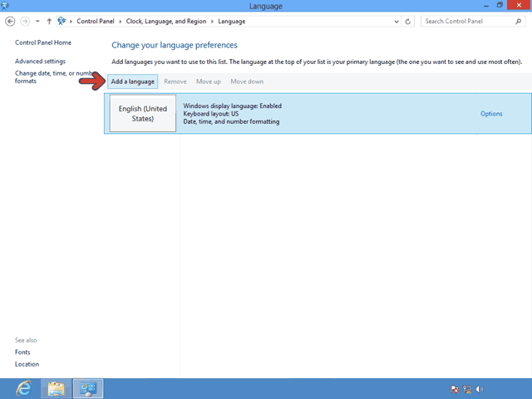This screenshot has width=532, height=399.
Task: Open Advanced settings
Action: 40,61
